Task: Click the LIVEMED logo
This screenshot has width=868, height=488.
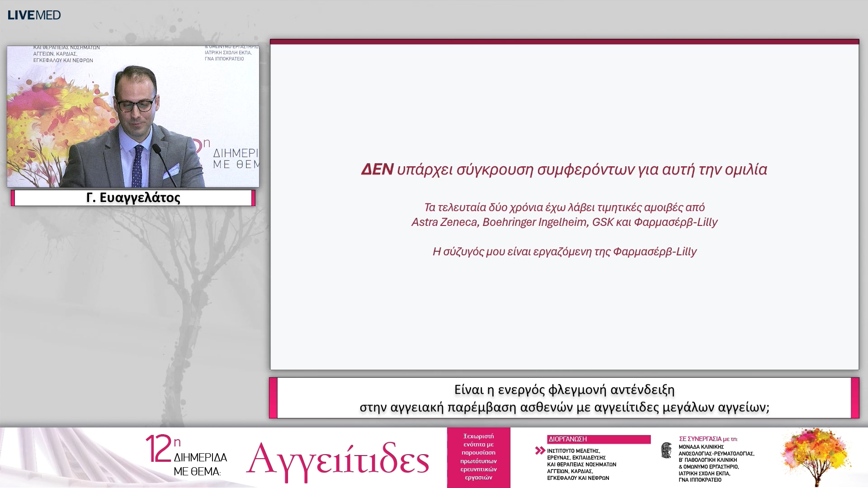Action: [34, 15]
